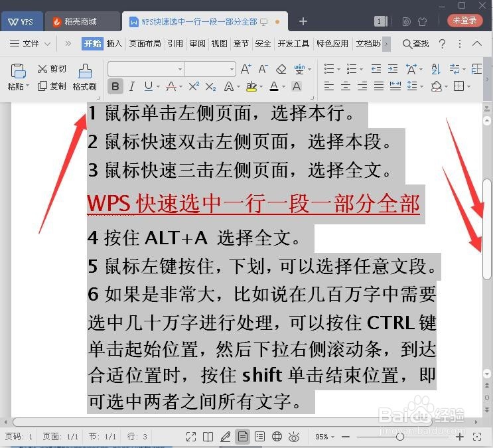493x448 pixels.
Task: Open the 开发工具 ribbon tab
Action: click(x=293, y=43)
